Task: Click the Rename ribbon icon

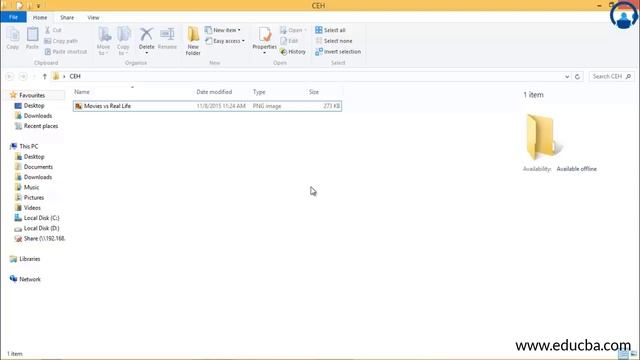Action: [x=167, y=38]
